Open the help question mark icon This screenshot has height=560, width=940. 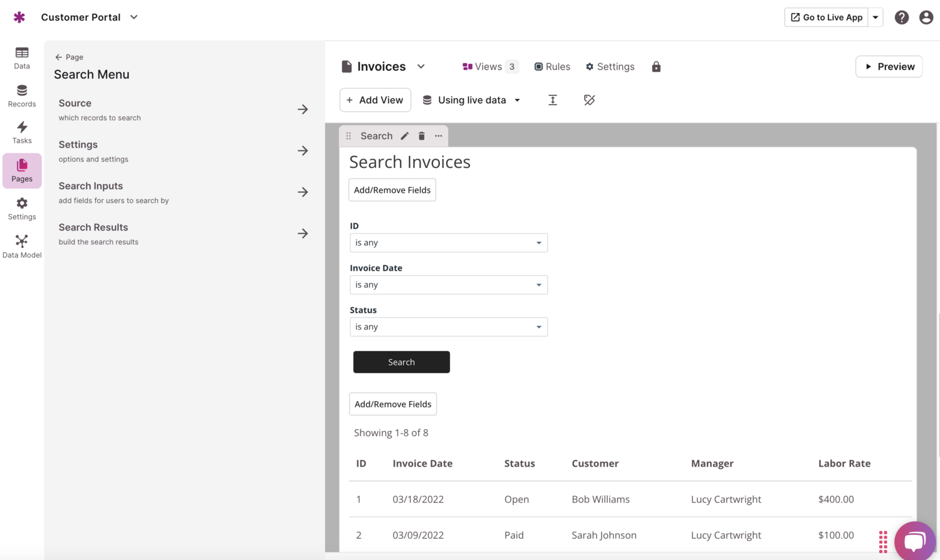pos(901,18)
